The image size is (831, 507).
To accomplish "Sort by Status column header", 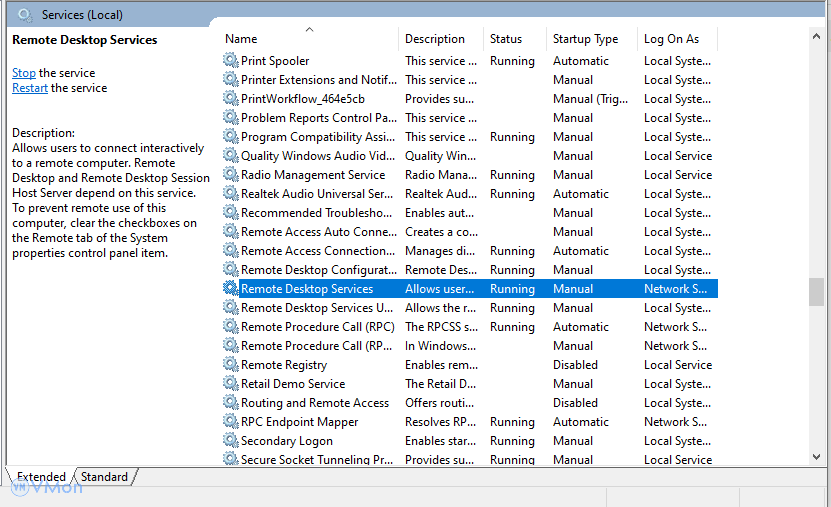I will (x=506, y=39).
